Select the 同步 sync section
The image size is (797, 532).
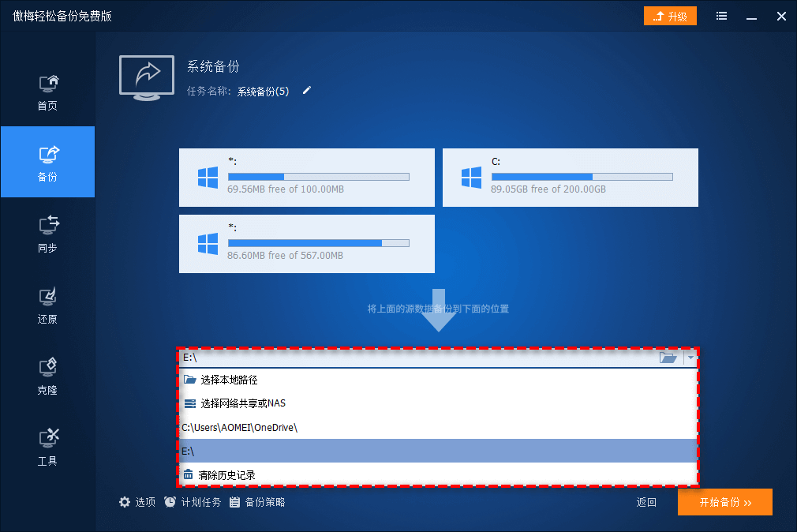point(47,234)
